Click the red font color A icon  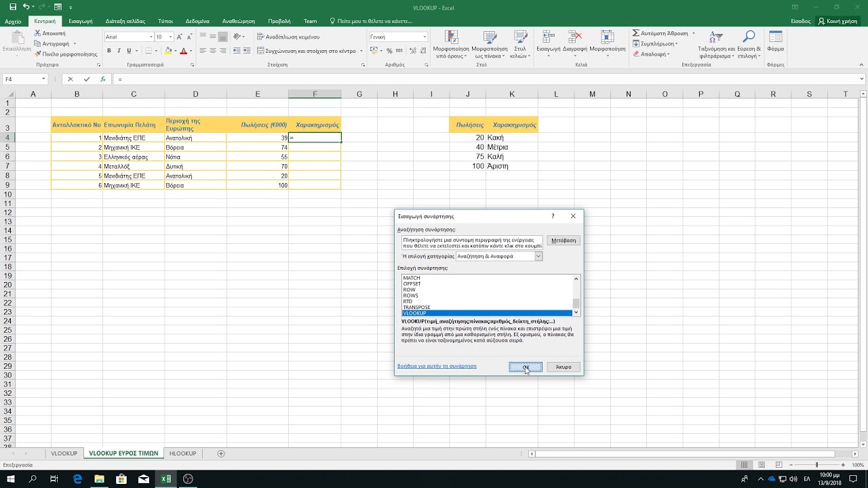183,51
